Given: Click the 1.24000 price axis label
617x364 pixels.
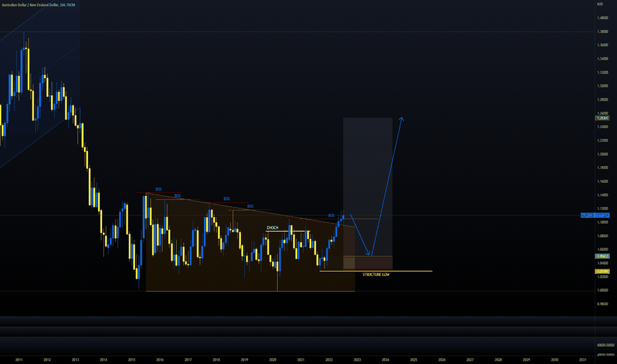Looking at the screenshot, I should [602, 126].
